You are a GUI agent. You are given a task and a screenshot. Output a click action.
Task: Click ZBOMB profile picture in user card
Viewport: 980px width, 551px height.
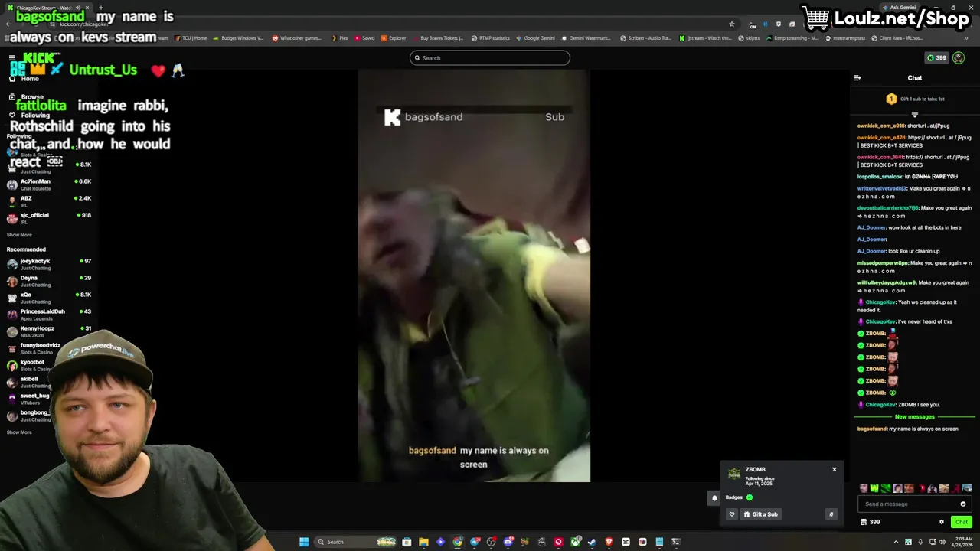pos(733,474)
